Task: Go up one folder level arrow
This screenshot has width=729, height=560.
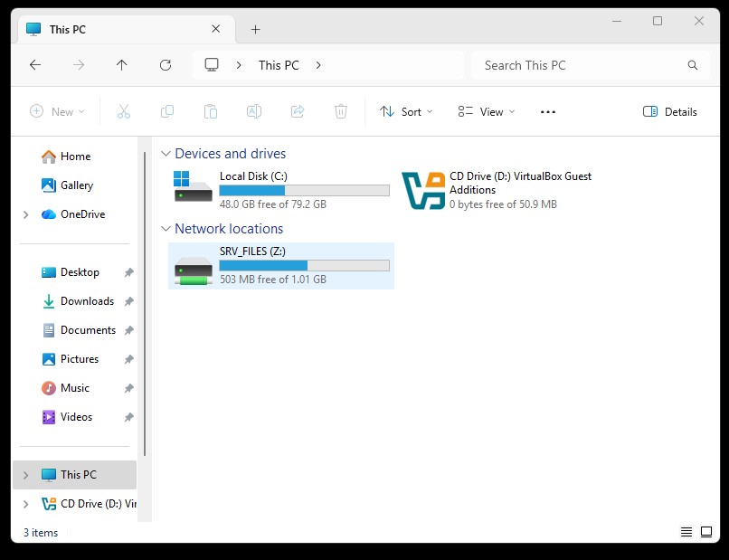Action: click(122, 65)
